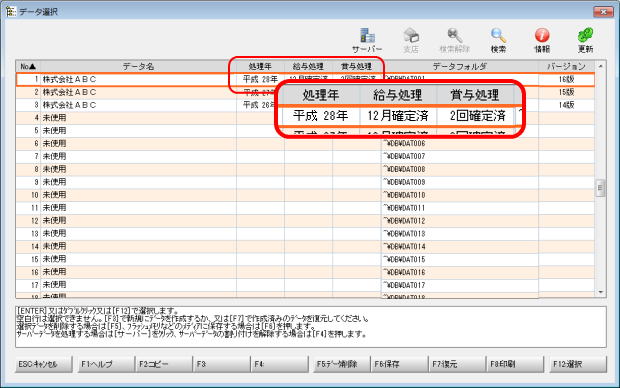620x388 pixels.
Task: Click the バージョン column header
Action: click(566, 66)
